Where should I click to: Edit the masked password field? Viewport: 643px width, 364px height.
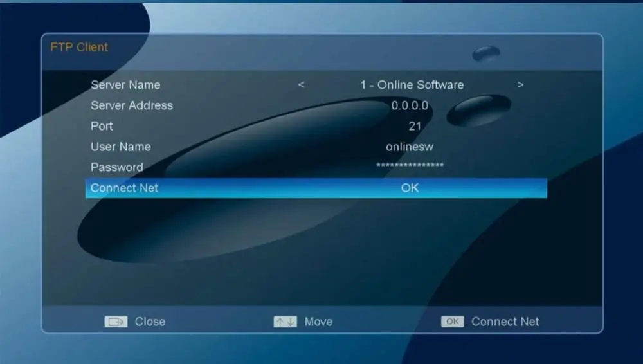(x=410, y=165)
